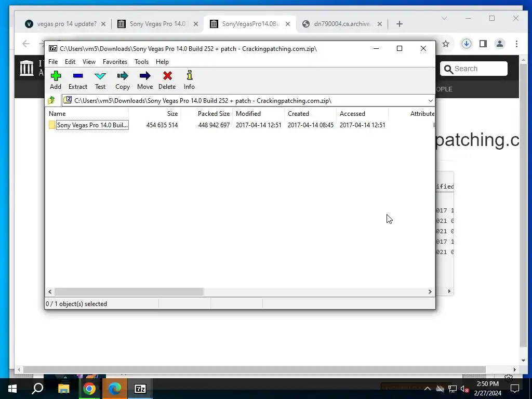Click the muted volume tray icon
This screenshot has height=399, width=532.
[x=464, y=389]
